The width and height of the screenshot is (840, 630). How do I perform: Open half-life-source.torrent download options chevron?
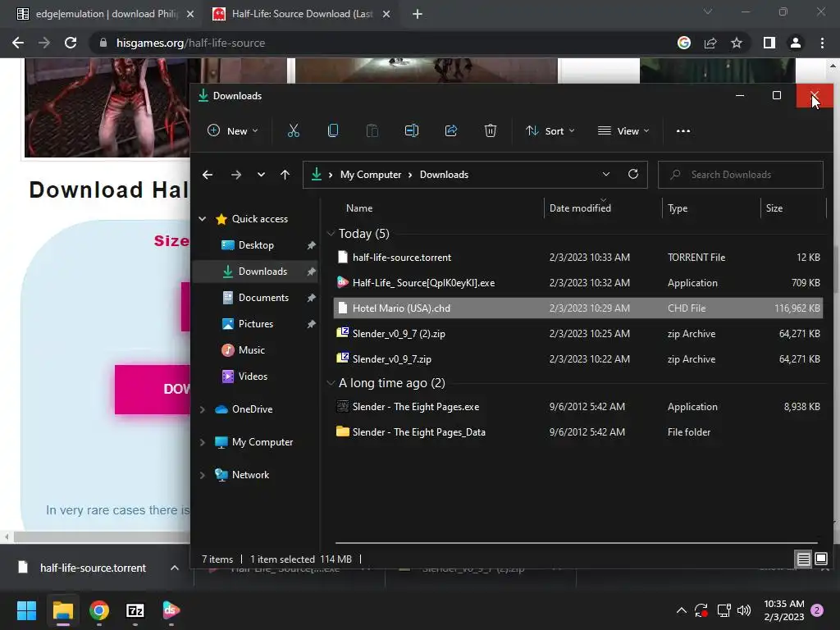[x=175, y=568]
